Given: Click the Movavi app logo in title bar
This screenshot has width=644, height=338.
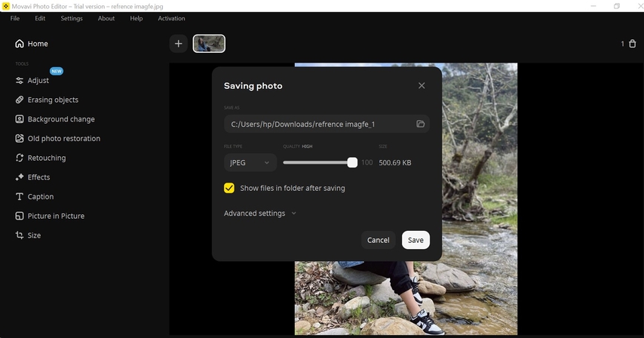Looking at the screenshot, I should pos(6,6).
